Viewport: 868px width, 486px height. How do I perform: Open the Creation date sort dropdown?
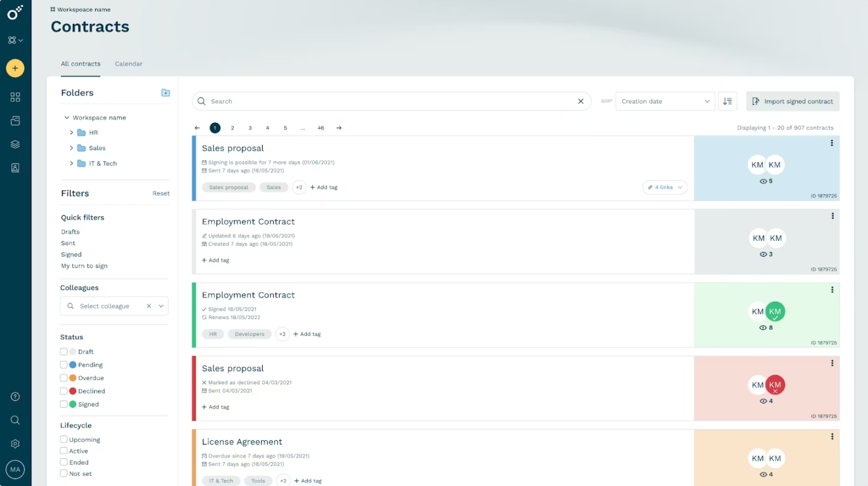[x=665, y=101]
